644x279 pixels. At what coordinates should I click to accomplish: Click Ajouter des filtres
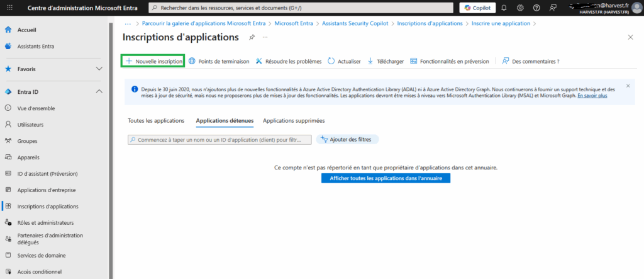pyautogui.click(x=348, y=139)
